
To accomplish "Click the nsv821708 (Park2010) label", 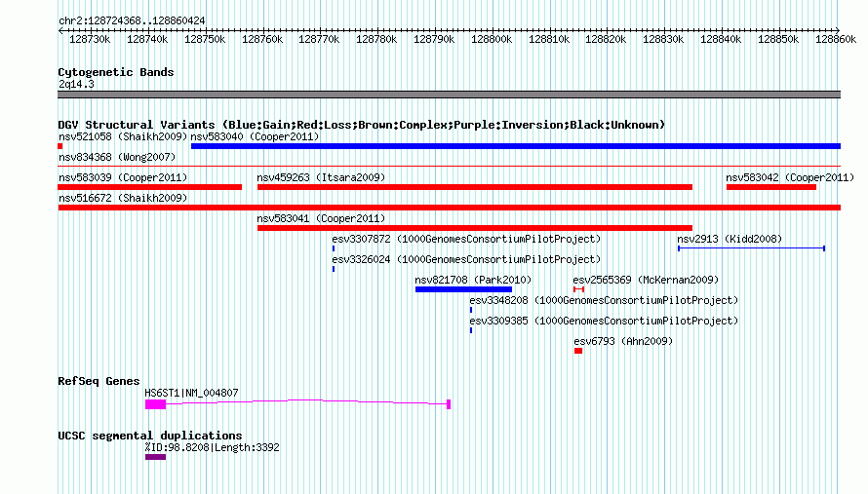I will point(473,280).
